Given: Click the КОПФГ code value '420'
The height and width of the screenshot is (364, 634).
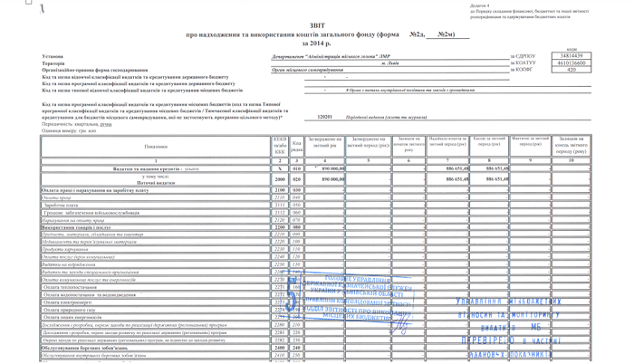Looking at the screenshot, I should pos(572,70).
